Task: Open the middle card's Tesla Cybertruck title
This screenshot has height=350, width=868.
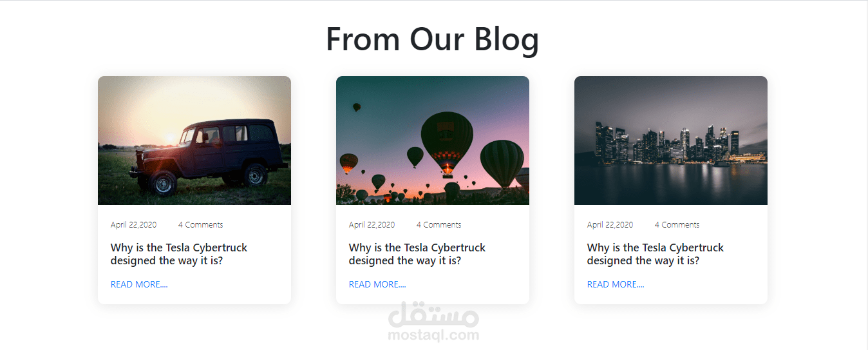Action: (x=417, y=254)
